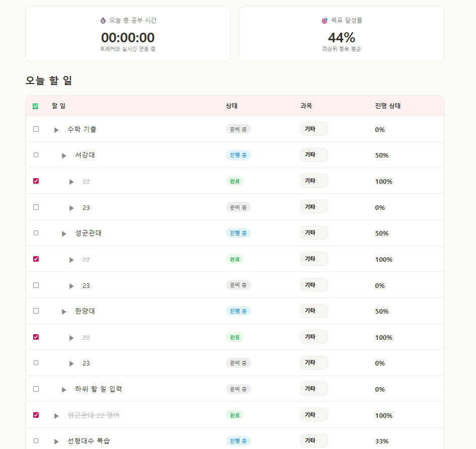
Task: Collapse the 한양대 row triangle
Action: 64,312
